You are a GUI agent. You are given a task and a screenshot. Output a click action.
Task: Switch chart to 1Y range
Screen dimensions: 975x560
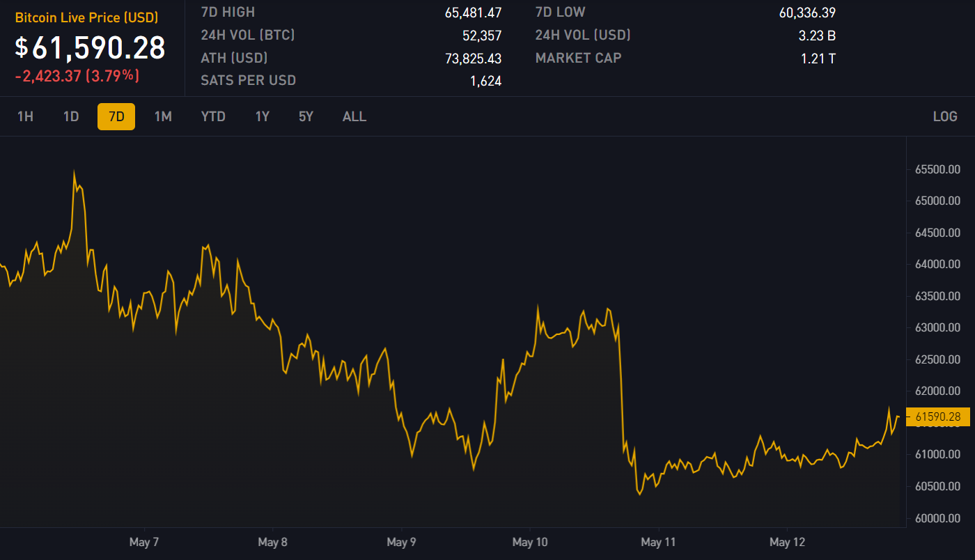[x=262, y=116]
